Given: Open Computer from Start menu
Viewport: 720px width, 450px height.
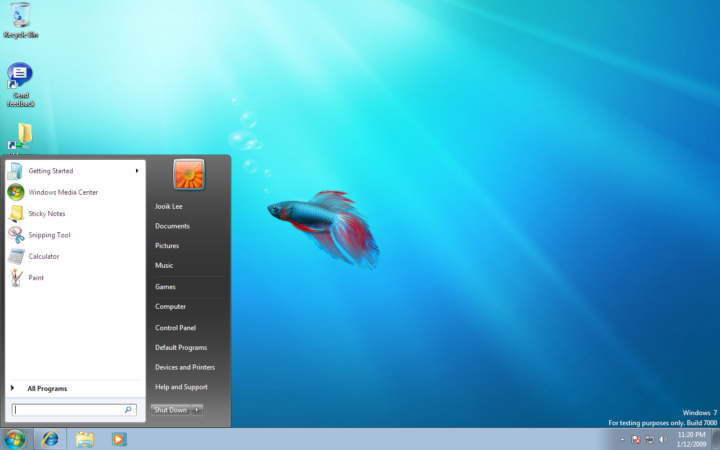Looking at the screenshot, I should point(170,306).
